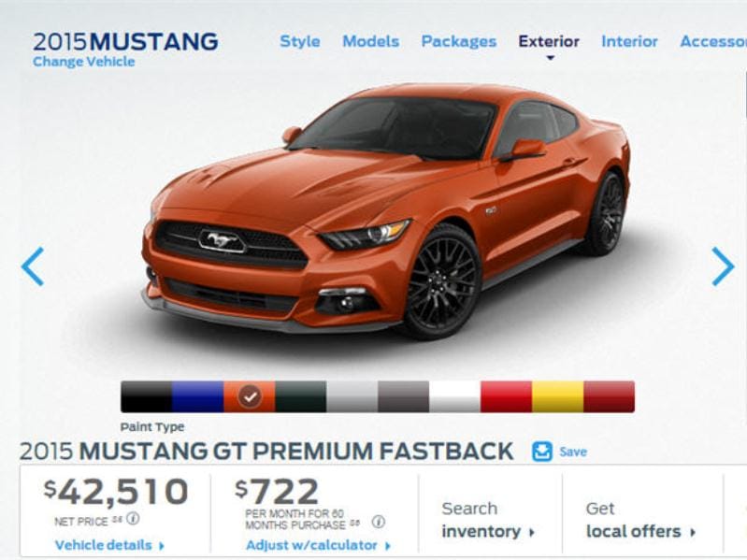Switch to the Models tab
747x560 pixels.
pos(370,41)
